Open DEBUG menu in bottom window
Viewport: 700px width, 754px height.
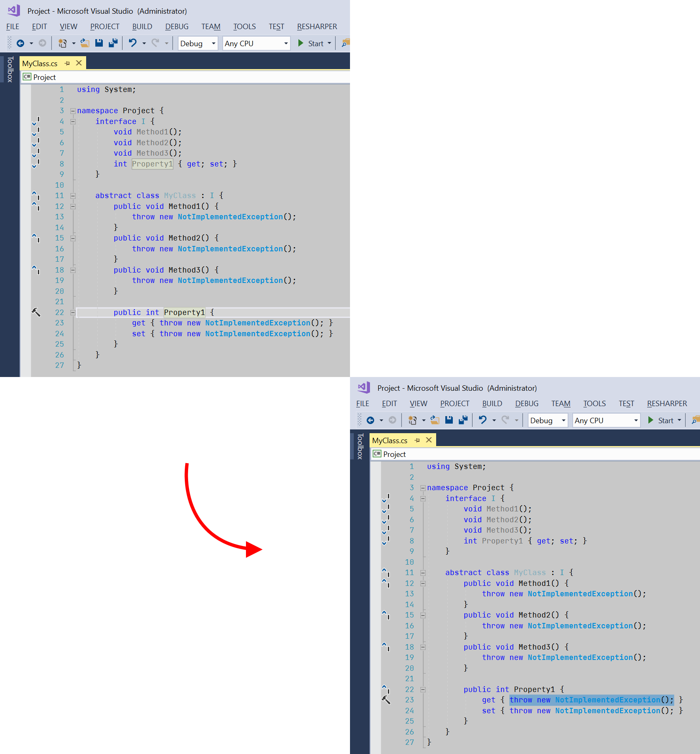[527, 403]
